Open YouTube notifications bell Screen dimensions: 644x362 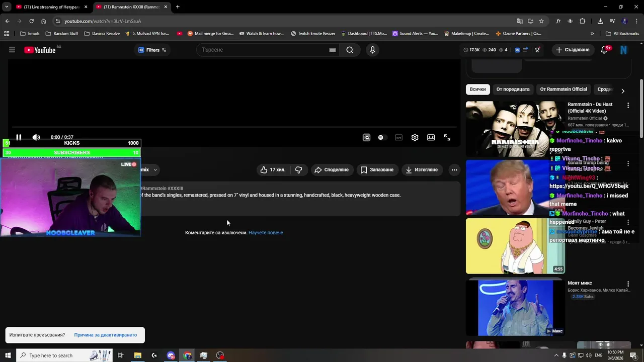pyautogui.click(x=605, y=50)
